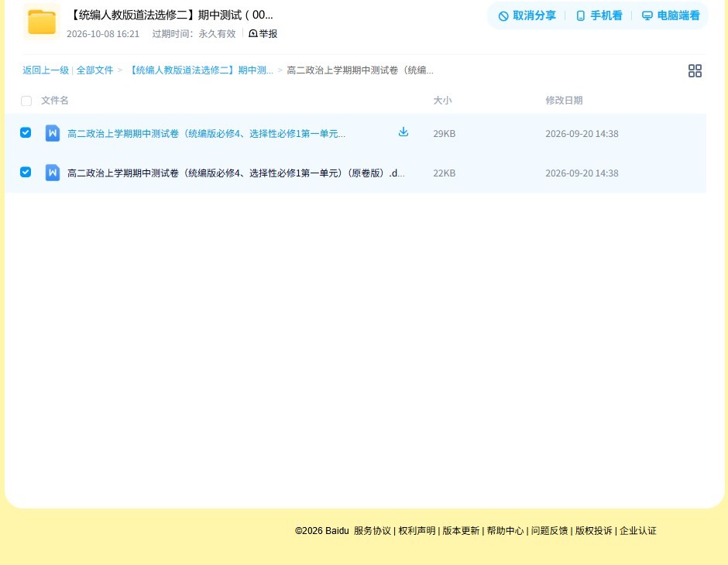
Task: Open 版本更新 footer link
Action: click(x=461, y=531)
